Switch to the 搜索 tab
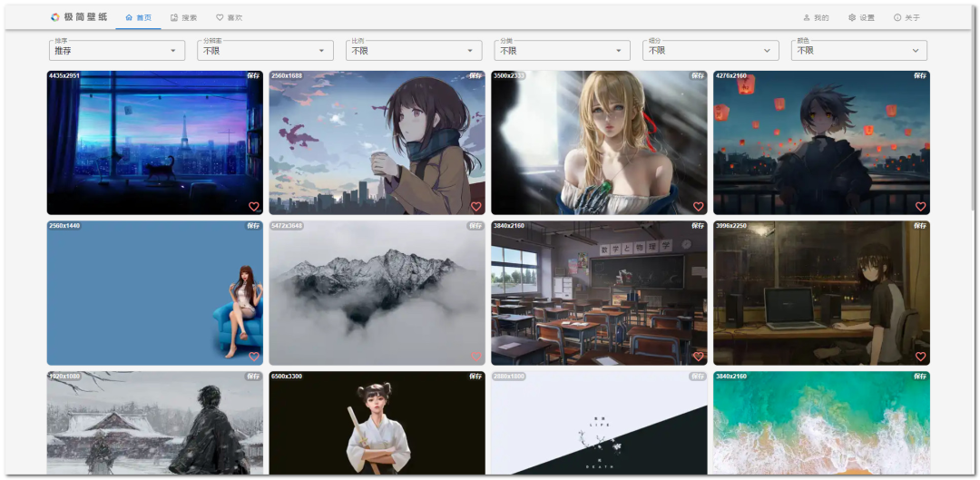This screenshot has height=480, width=980. pyautogui.click(x=183, y=17)
